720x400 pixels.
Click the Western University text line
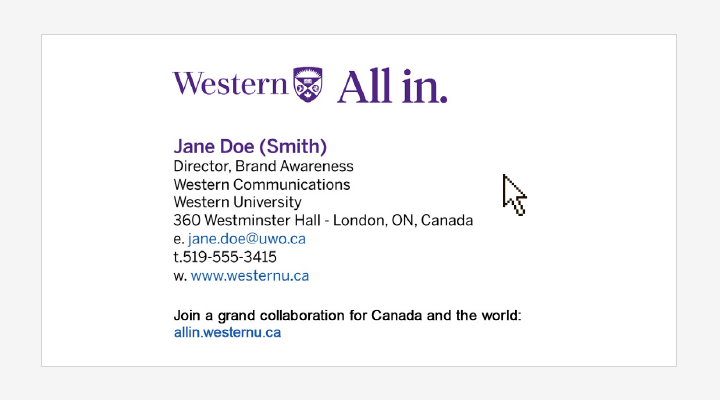(237, 202)
